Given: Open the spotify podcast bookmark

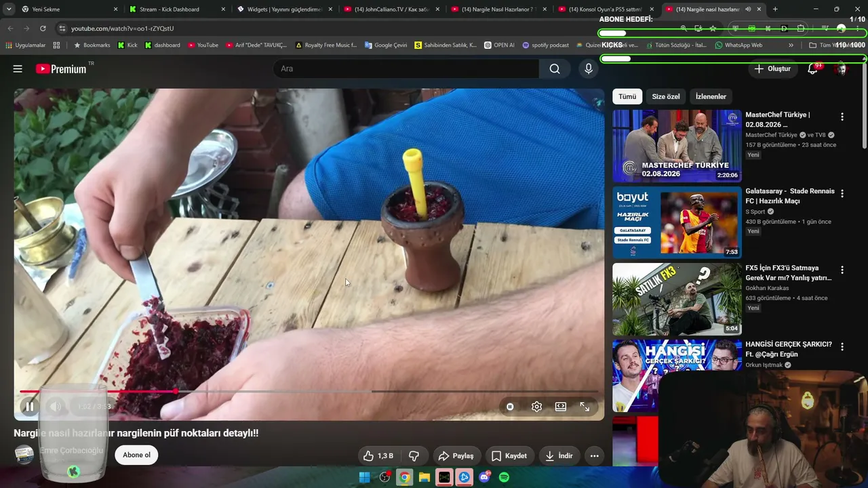Looking at the screenshot, I should coord(545,45).
